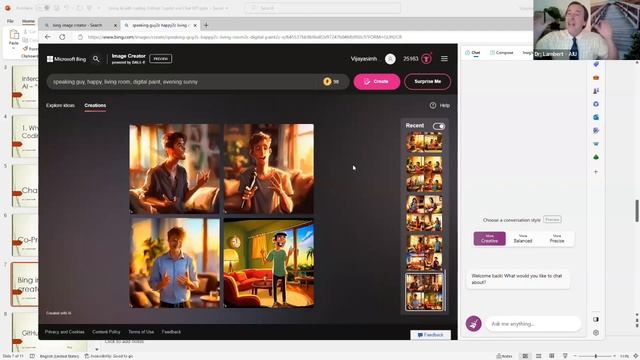Open the Creations tab
Viewport: 640px width, 360px height.
point(95,105)
